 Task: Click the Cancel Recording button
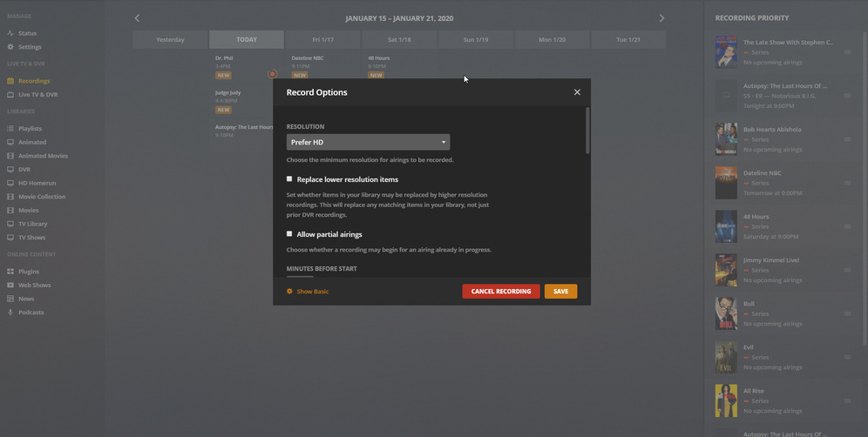click(x=501, y=292)
